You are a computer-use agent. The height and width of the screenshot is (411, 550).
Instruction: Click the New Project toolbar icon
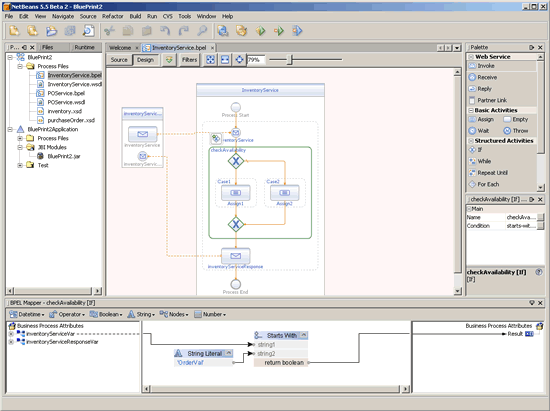click(33, 31)
